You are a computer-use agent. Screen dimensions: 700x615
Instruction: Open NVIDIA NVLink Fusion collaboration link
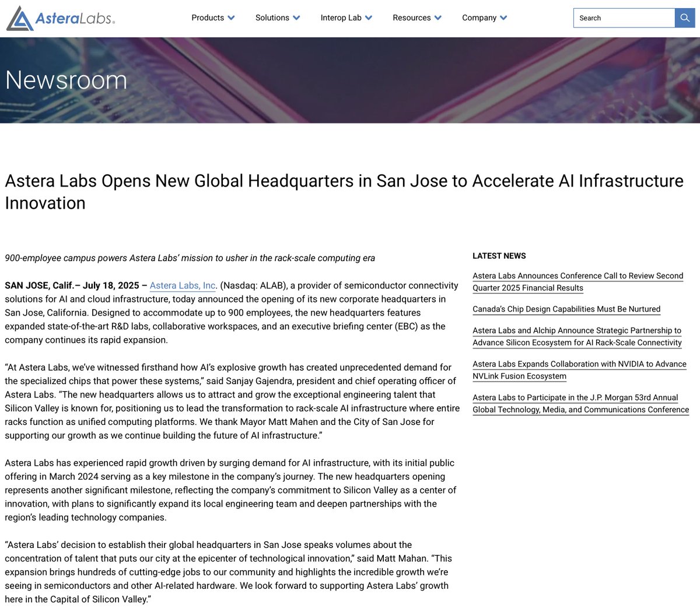pos(579,370)
